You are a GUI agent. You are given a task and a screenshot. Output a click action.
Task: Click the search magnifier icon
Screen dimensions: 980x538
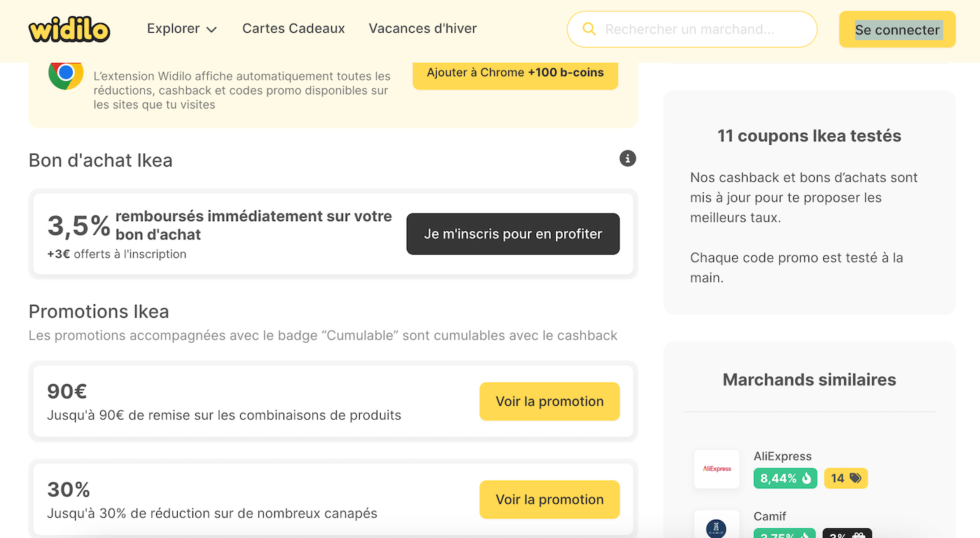(x=589, y=29)
